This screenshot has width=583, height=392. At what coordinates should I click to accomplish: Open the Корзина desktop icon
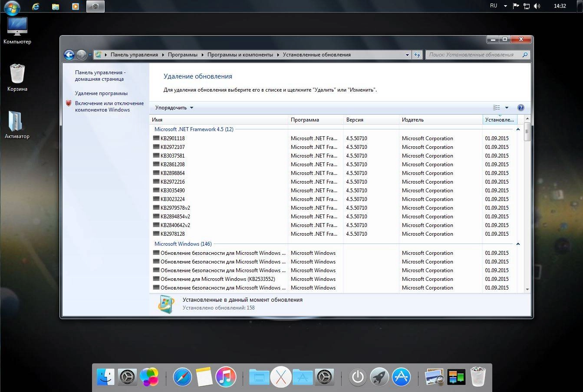(x=17, y=78)
